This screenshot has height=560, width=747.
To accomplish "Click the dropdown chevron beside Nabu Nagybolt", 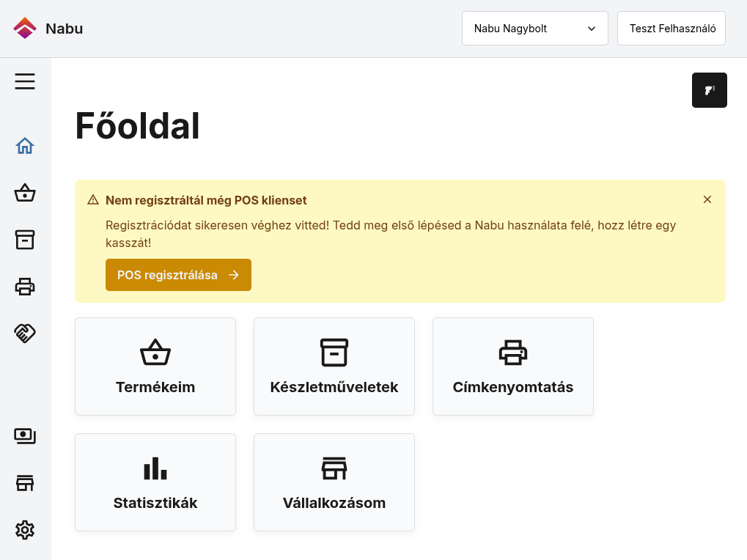I will 592,29.
